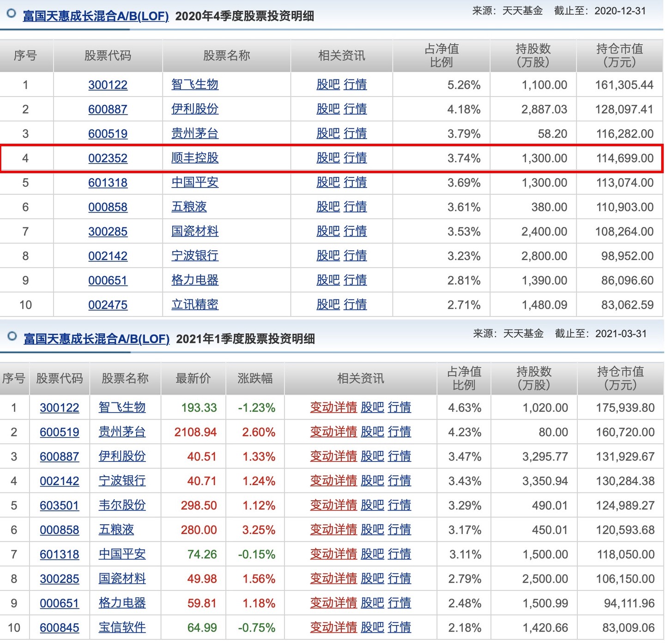Open 行情 for 宝信软件
Viewport: 665px width, 644px height.
399,627
